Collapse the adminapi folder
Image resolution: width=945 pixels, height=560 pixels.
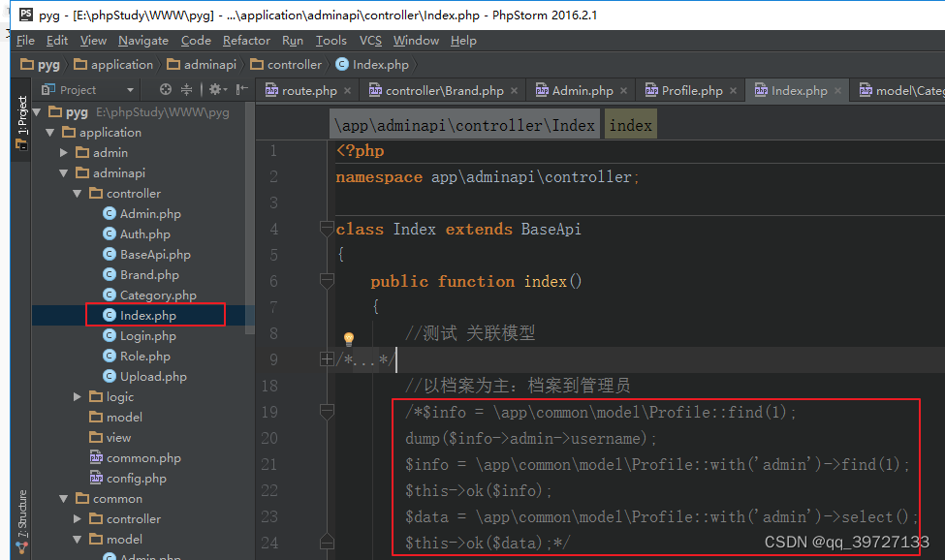[x=63, y=173]
